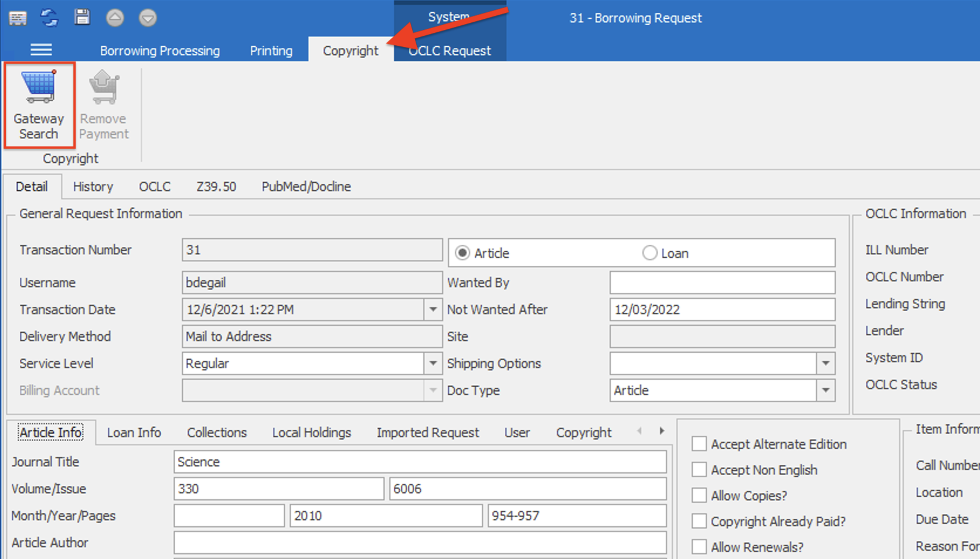This screenshot has height=559, width=980.
Task: Open the hamburger menu icon
Action: tap(41, 50)
